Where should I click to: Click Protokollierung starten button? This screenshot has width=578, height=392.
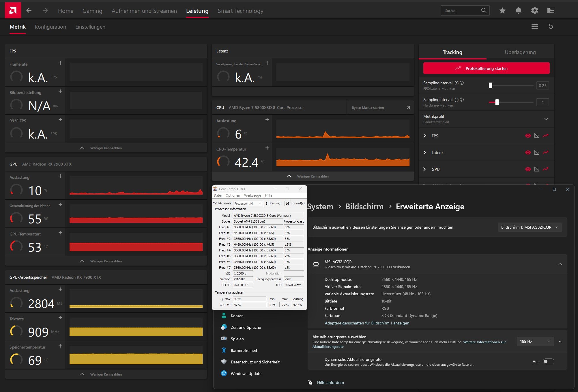pos(486,68)
